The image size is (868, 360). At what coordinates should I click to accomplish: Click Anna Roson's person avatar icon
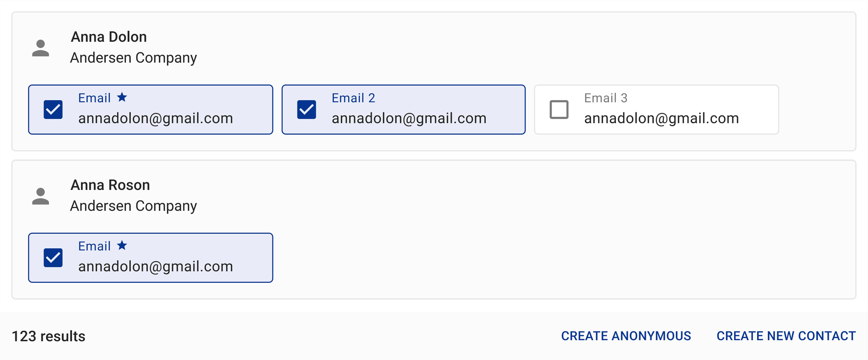tap(41, 196)
